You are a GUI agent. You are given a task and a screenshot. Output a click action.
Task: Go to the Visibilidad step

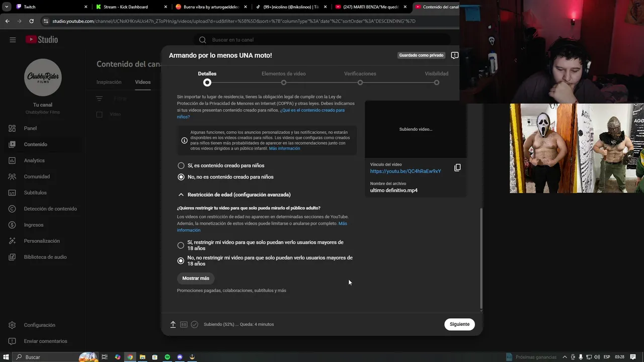pyautogui.click(x=437, y=78)
